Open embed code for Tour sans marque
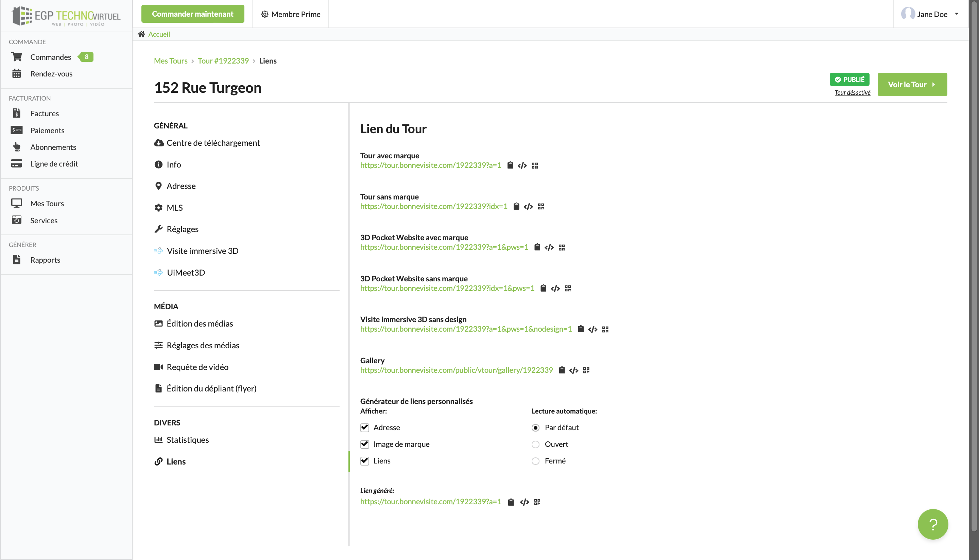Viewport: 979px width, 560px height. pos(528,207)
